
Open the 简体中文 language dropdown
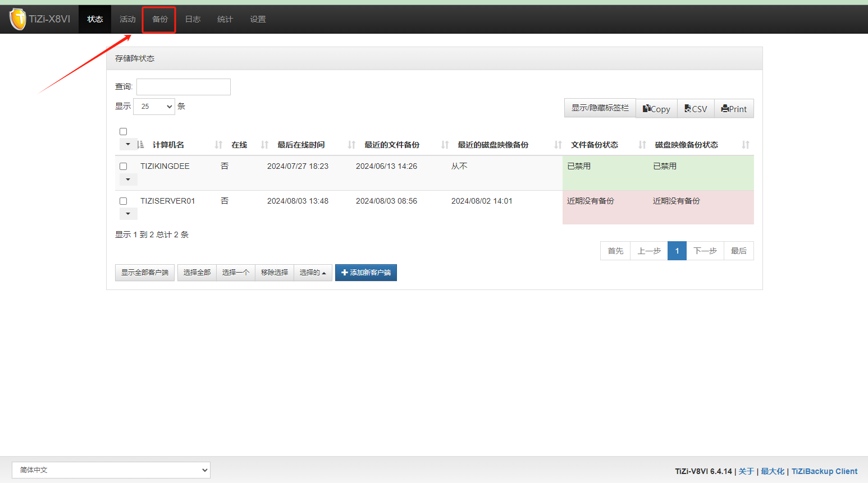tap(111, 470)
